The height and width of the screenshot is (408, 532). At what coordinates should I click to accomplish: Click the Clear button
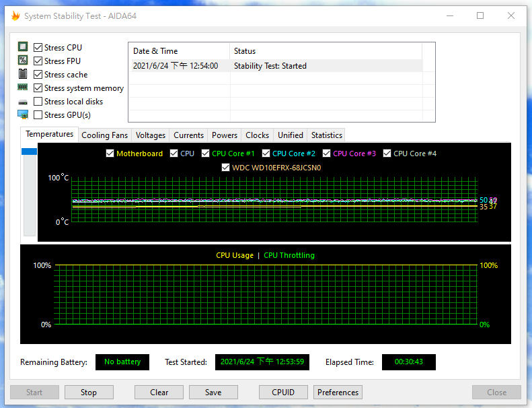[159, 393]
